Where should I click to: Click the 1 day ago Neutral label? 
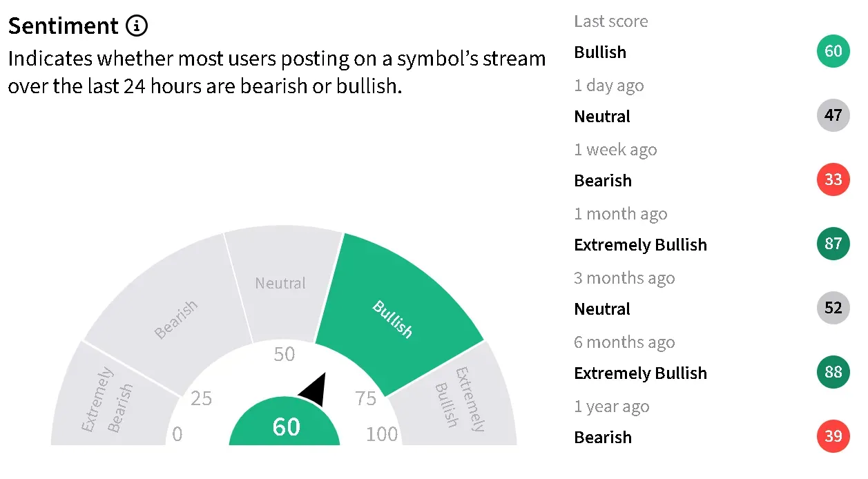click(x=602, y=117)
